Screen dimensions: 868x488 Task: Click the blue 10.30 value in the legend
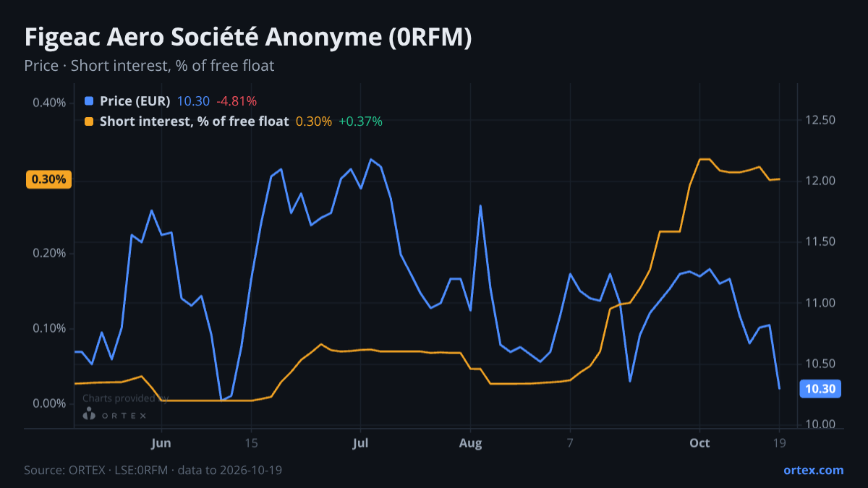coord(193,101)
